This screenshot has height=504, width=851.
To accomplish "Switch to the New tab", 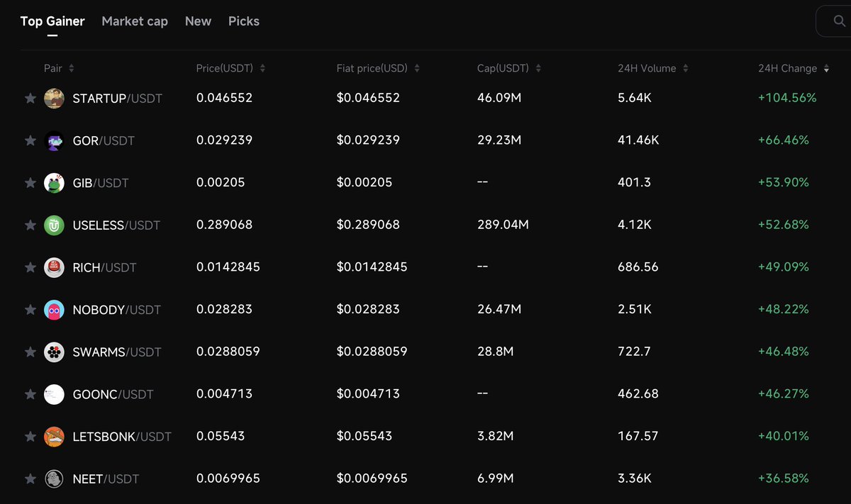I will click(198, 21).
